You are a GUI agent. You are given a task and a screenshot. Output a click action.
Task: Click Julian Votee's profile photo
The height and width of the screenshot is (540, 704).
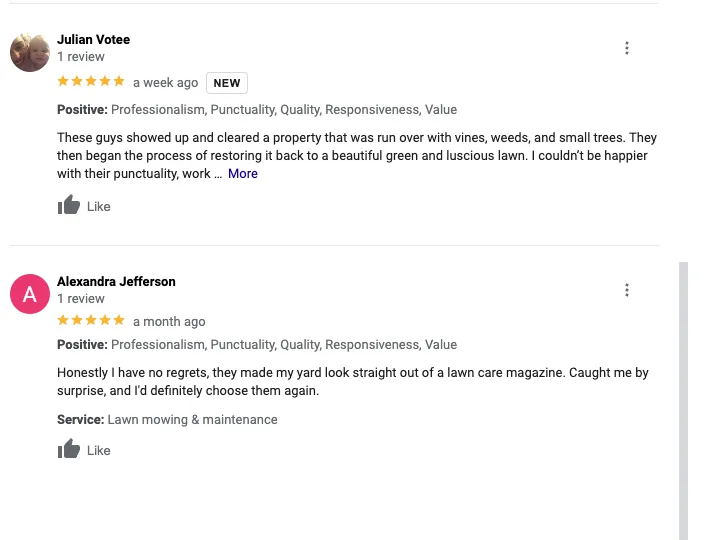click(x=30, y=52)
